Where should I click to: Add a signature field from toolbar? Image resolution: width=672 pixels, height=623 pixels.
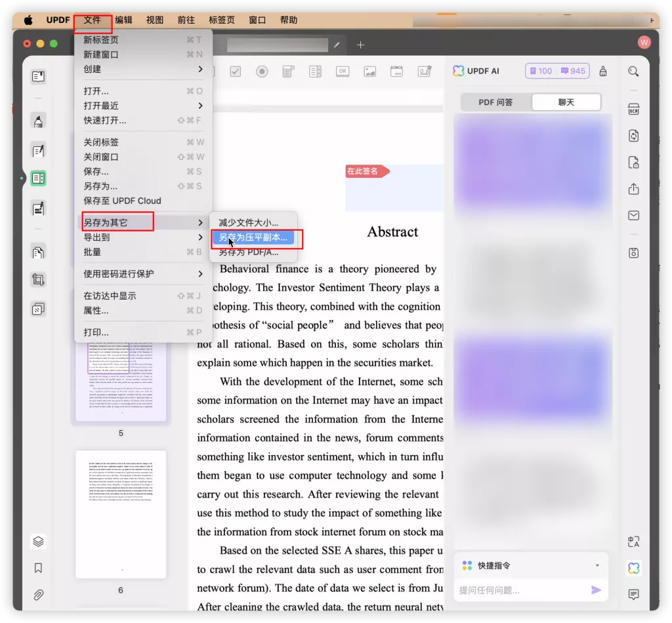[425, 71]
